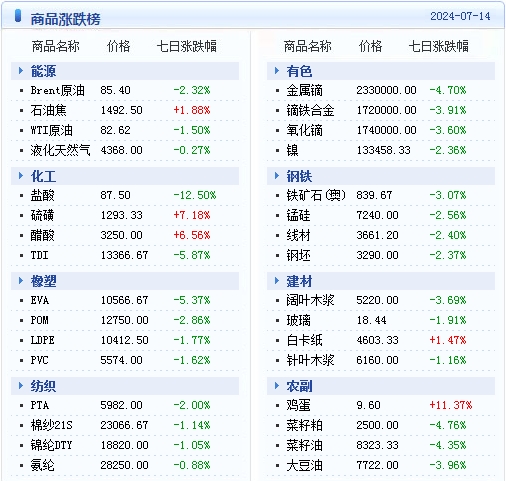Click the 盐酸 change value -12.50%
The image size is (506, 481).
click(195, 195)
